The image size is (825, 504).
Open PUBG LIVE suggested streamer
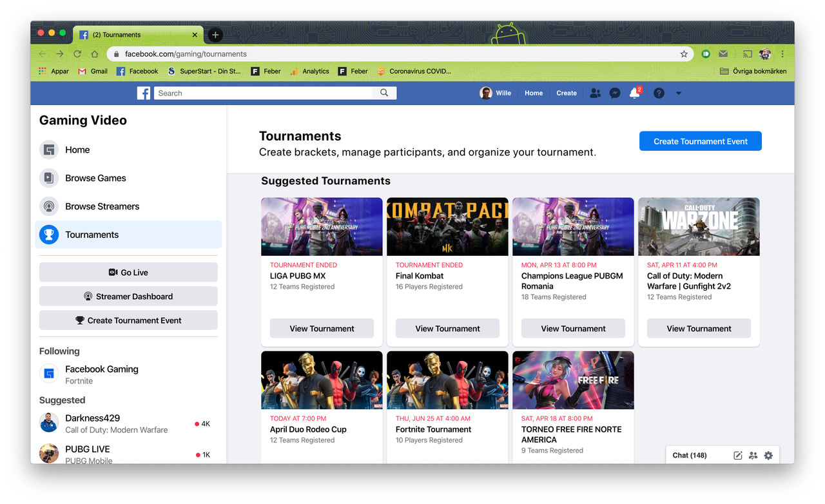[x=128, y=452]
